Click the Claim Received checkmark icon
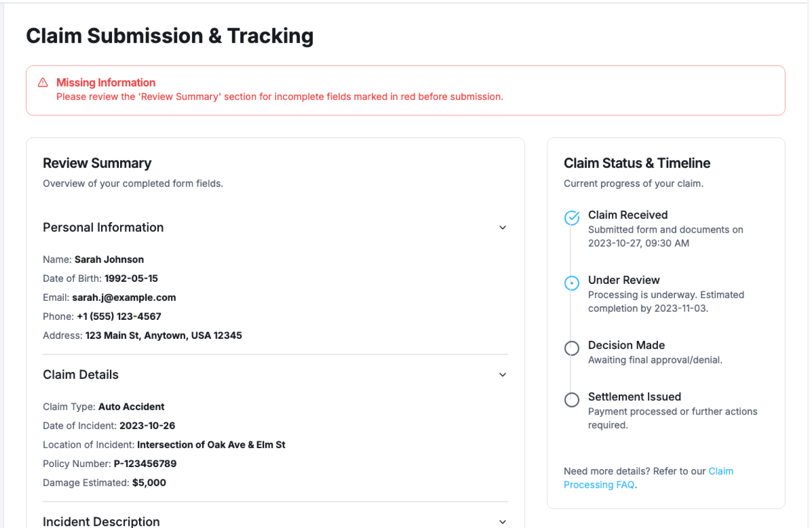This screenshot has height=528, width=812. click(x=571, y=218)
